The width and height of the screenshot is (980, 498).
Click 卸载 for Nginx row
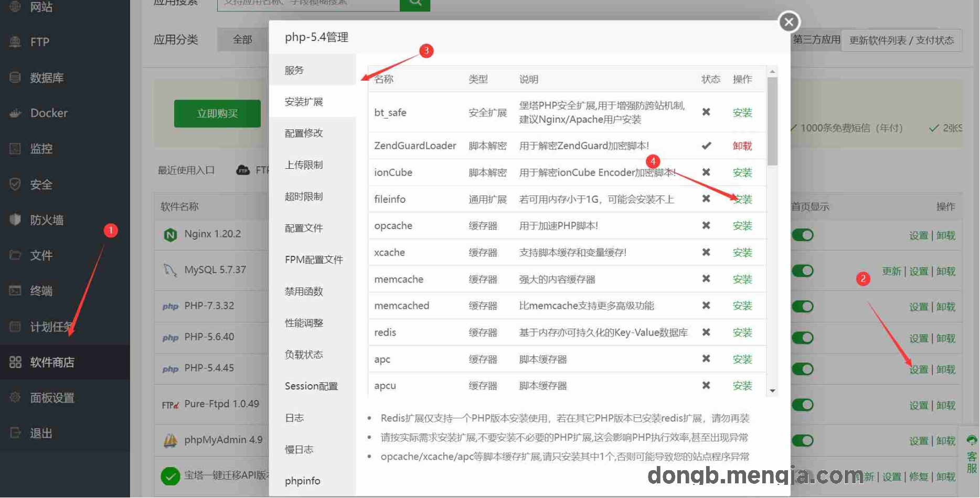(946, 235)
